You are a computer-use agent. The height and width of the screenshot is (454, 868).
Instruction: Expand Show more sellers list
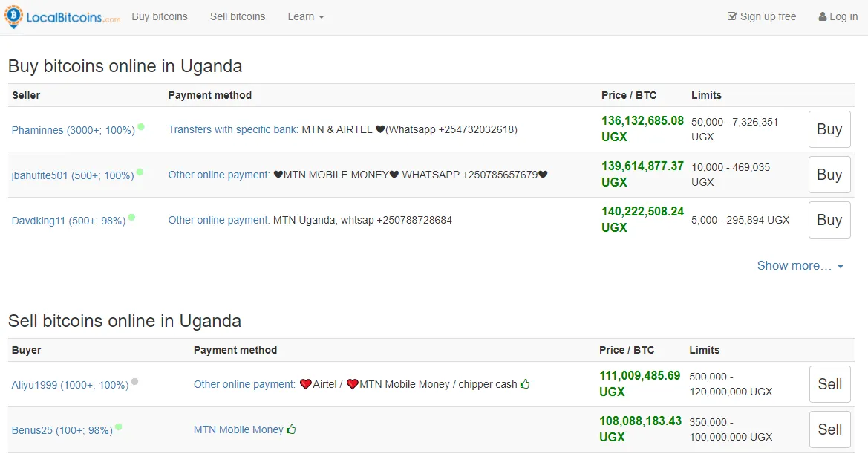pyautogui.click(x=800, y=266)
